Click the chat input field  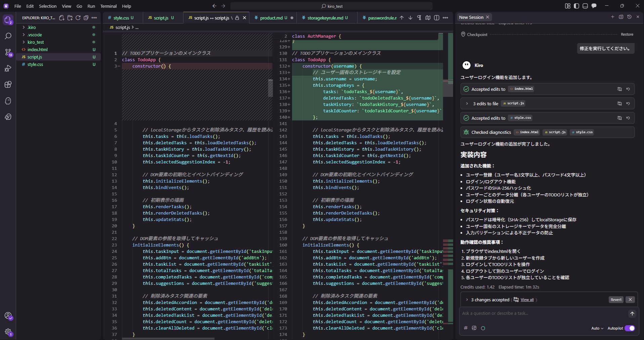point(541,313)
